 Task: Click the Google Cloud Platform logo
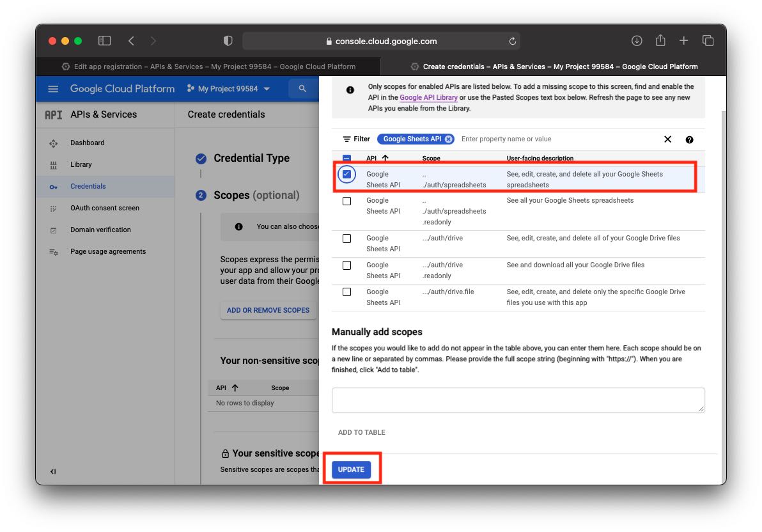[122, 88]
